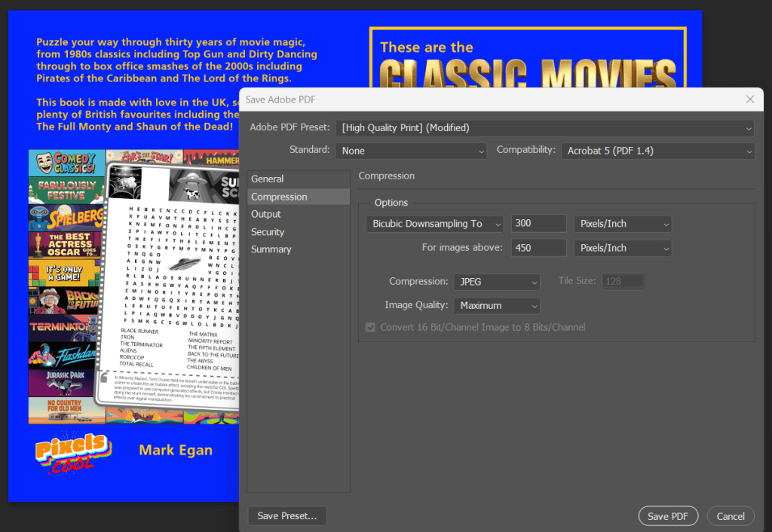Click the Jurassic Park banner on the cover
Image resolution: width=772 pixels, height=532 pixels.
pos(62,384)
